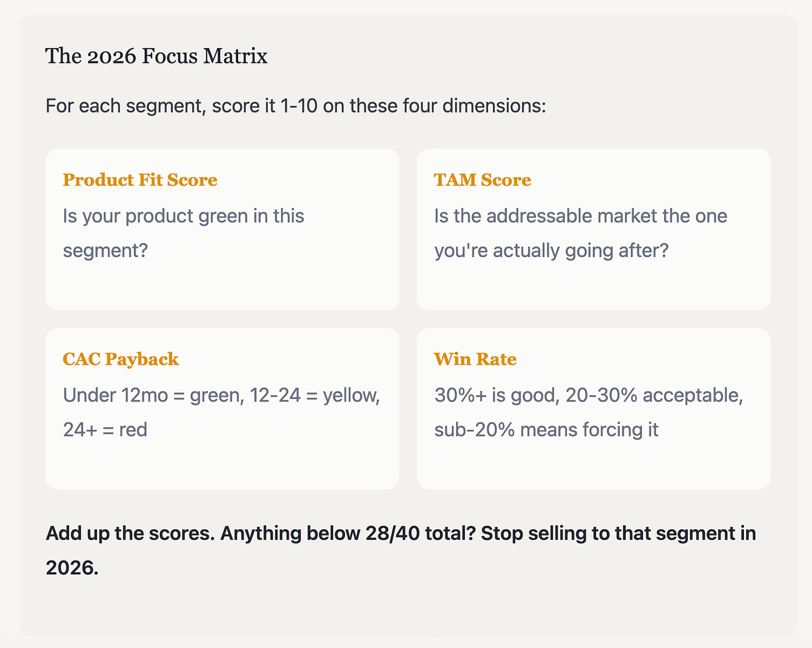Click 'you're actually going after?' text line
The height and width of the screenshot is (648, 812).
(x=551, y=251)
